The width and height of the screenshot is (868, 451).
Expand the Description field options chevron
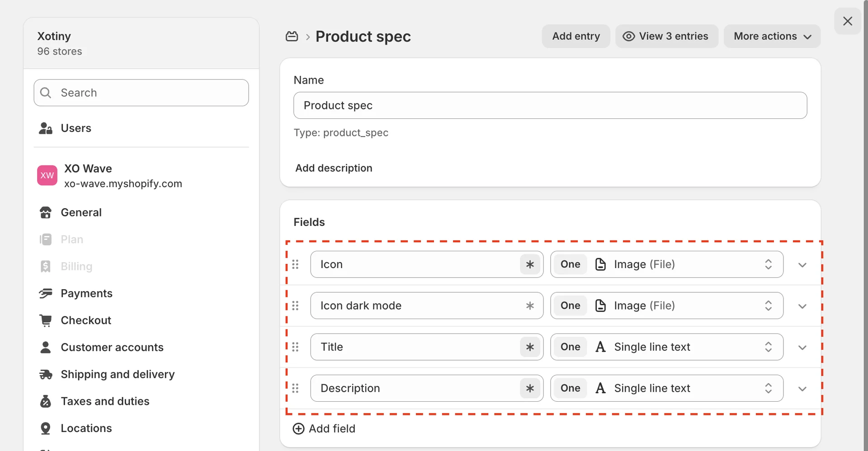[802, 389]
